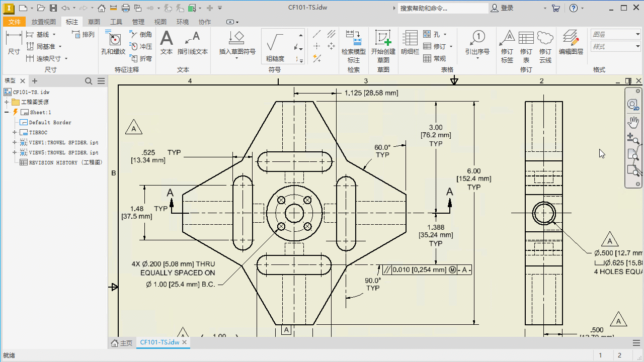Click the search box 搜索帮助和命令
The height and width of the screenshot is (362, 644).
coord(443,8)
